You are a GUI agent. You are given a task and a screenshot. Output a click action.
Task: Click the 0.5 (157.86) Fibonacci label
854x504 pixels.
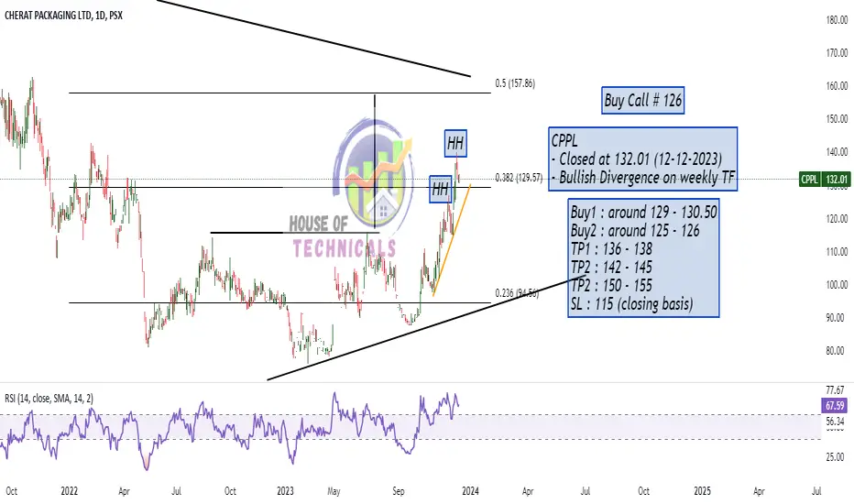[x=515, y=83]
